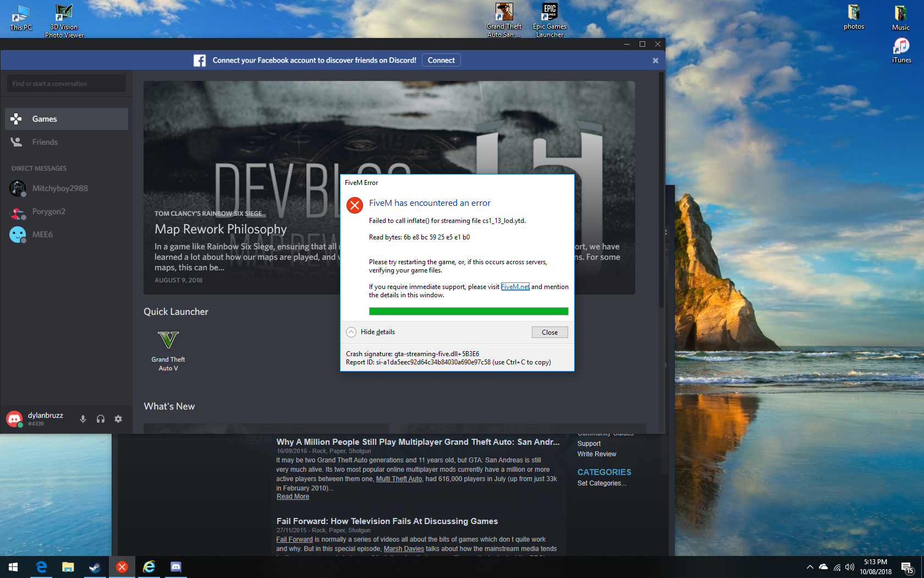Open direct message with Mitchyboy2988

pos(67,188)
